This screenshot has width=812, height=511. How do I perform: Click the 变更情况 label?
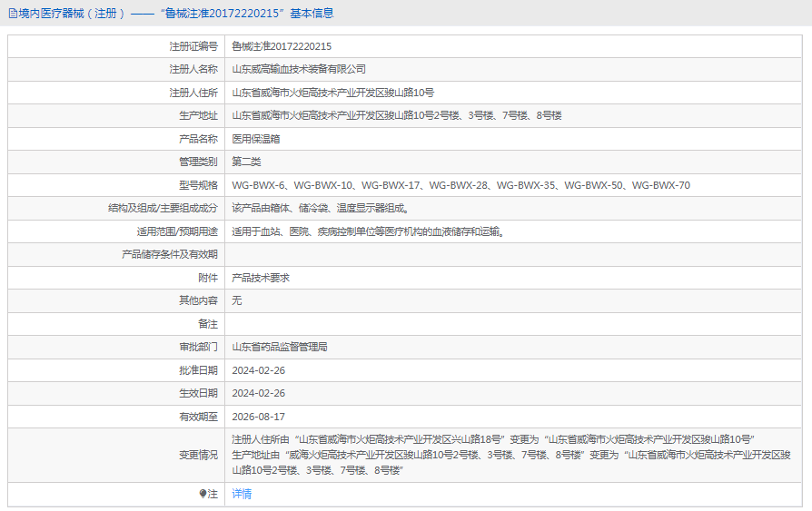click(198, 455)
